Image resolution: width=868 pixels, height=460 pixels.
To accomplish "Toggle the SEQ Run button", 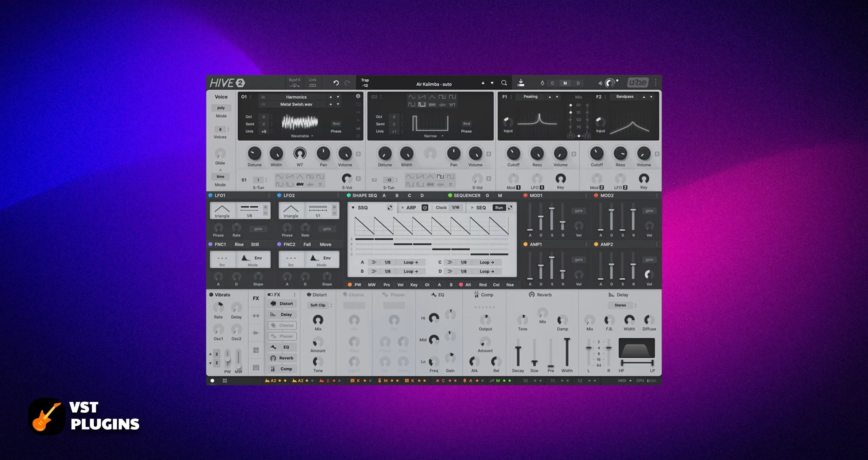I will click(x=499, y=207).
